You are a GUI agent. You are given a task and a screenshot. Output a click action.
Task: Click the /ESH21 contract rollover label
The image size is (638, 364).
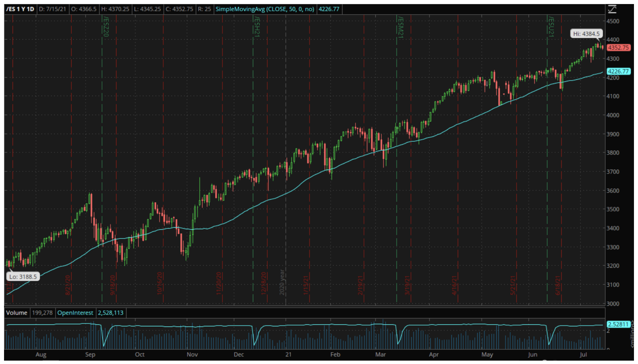tap(257, 26)
